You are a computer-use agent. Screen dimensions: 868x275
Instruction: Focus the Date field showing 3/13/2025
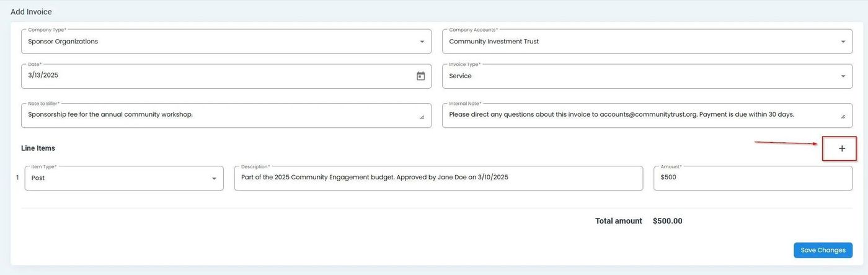(x=211, y=76)
